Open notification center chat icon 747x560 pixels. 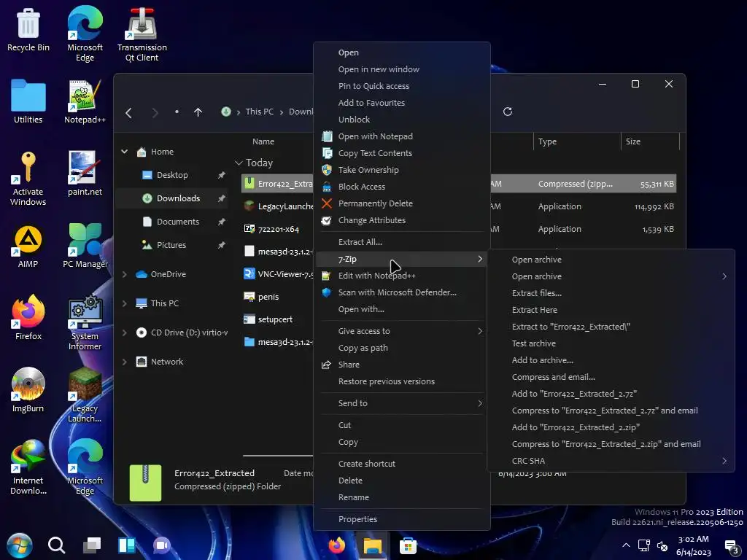(731, 547)
